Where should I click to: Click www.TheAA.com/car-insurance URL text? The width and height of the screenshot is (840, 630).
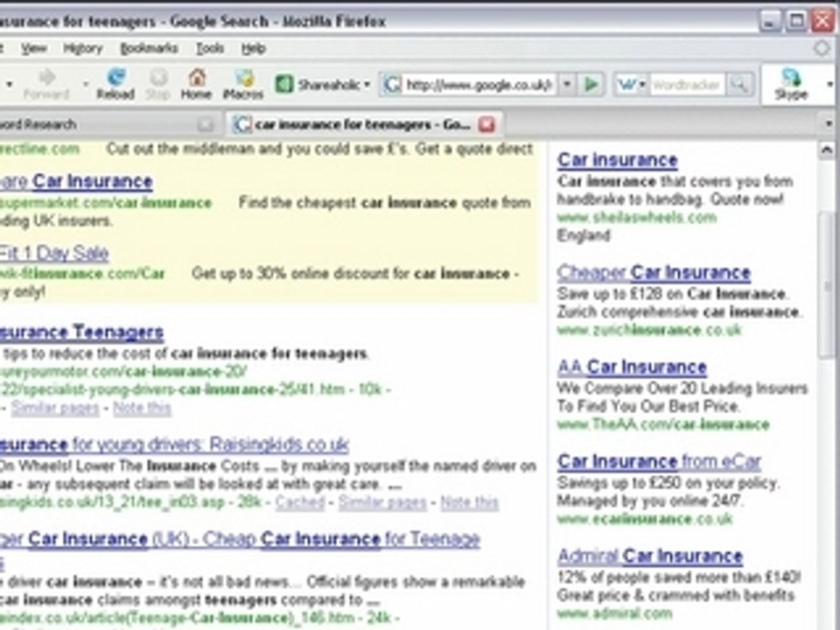pos(663,425)
